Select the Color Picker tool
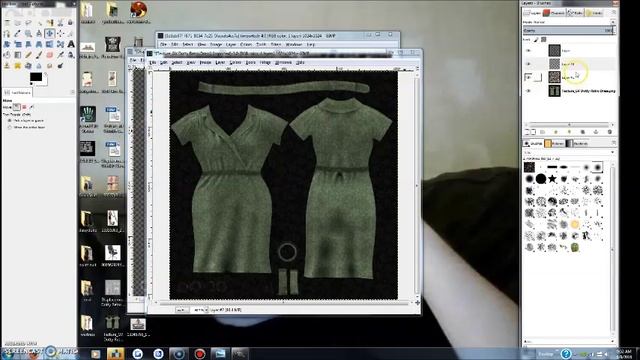640x360 pixels. tap(18, 33)
